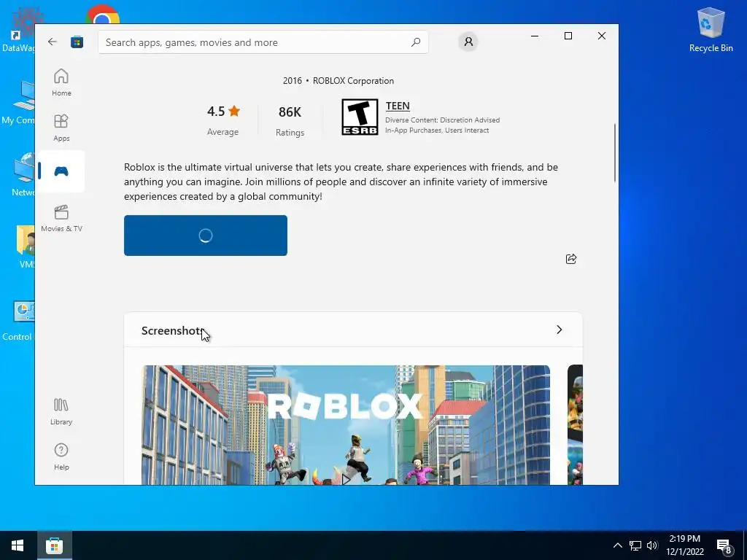Click the Store window vertical scrollbar
The height and width of the screenshot is (560, 747).
(614, 152)
